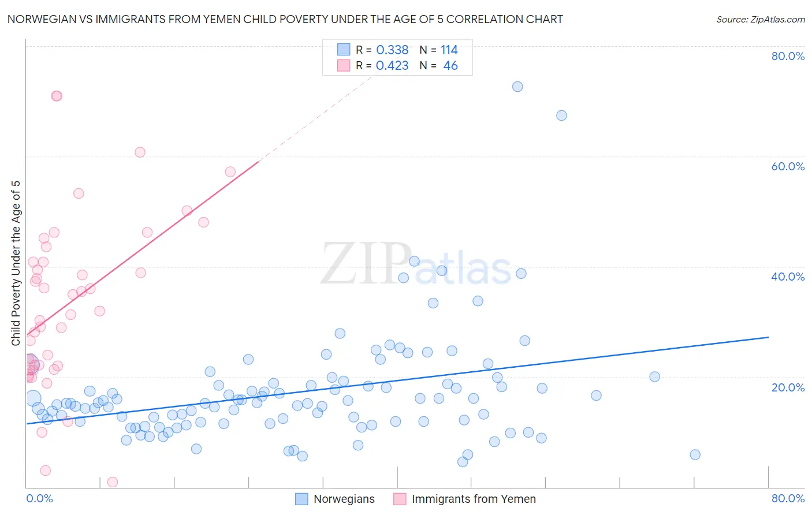This screenshot has height=515, width=812.
Task: Click the 80.0% y-axis label
Action: [x=788, y=56]
